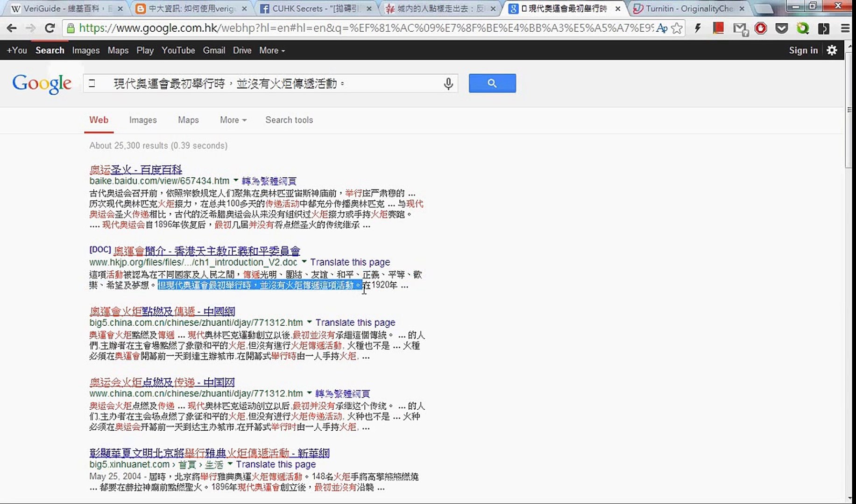Viewport: 856px width, 504px height.
Task: Open Google settings gear icon
Action: tap(832, 50)
